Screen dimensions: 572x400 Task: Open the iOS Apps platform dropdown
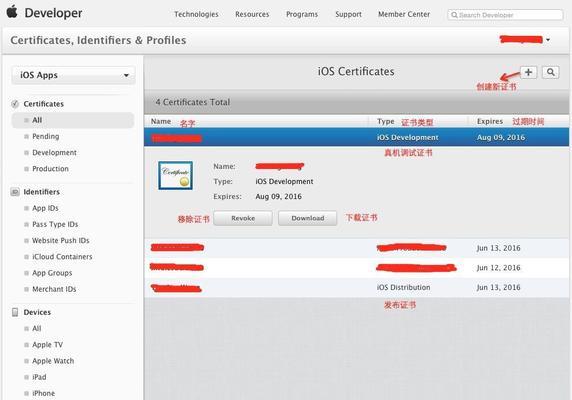click(x=74, y=75)
